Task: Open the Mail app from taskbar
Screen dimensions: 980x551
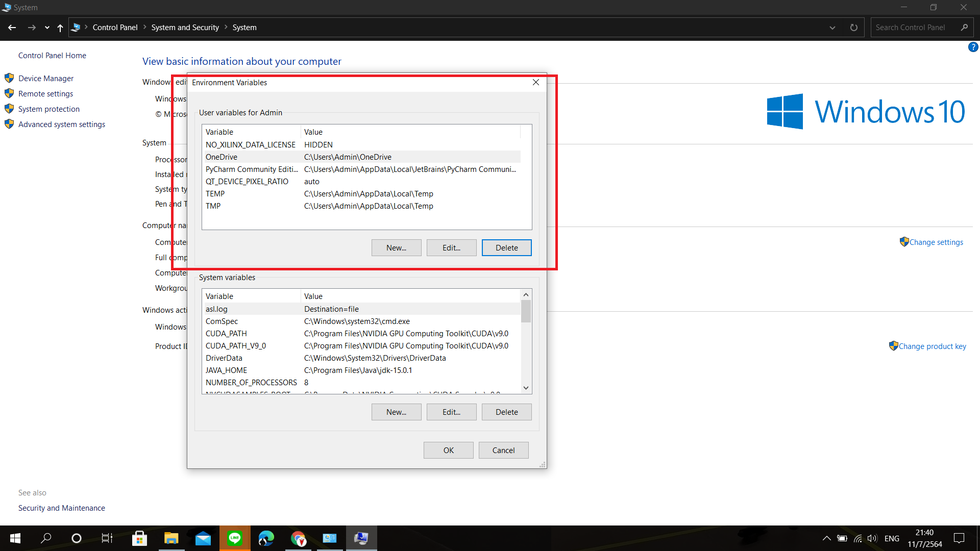Action: coord(203,538)
